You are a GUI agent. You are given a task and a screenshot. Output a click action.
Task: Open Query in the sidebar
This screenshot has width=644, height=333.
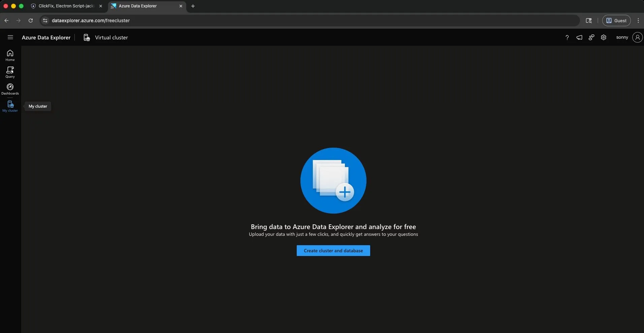pyautogui.click(x=10, y=72)
